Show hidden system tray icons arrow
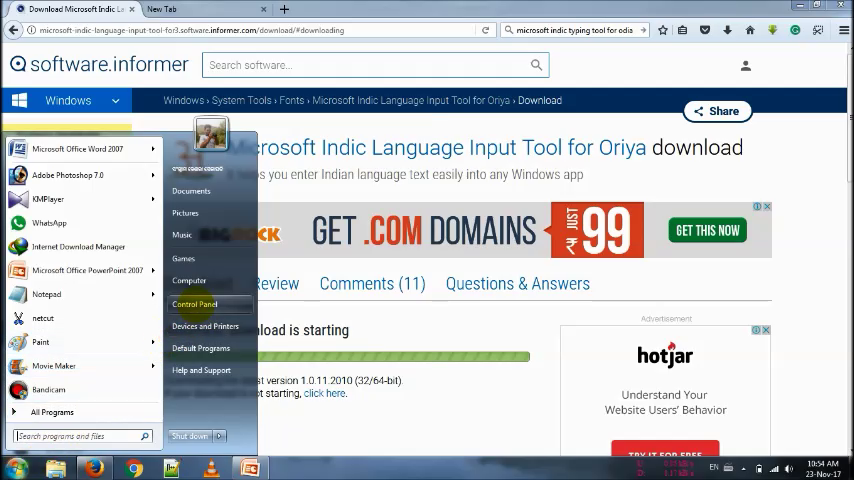The height and width of the screenshot is (480, 854). click(x=743, y=469)
